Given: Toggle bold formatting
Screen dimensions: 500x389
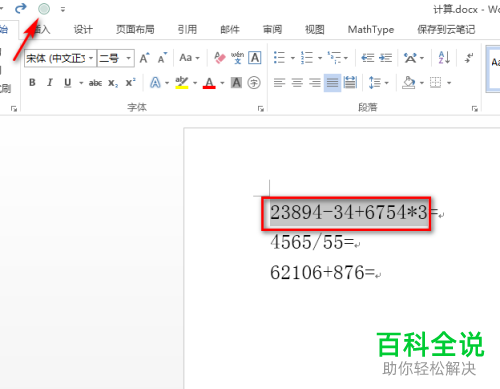Looking at the screenshot, I should tap(32, 82).
